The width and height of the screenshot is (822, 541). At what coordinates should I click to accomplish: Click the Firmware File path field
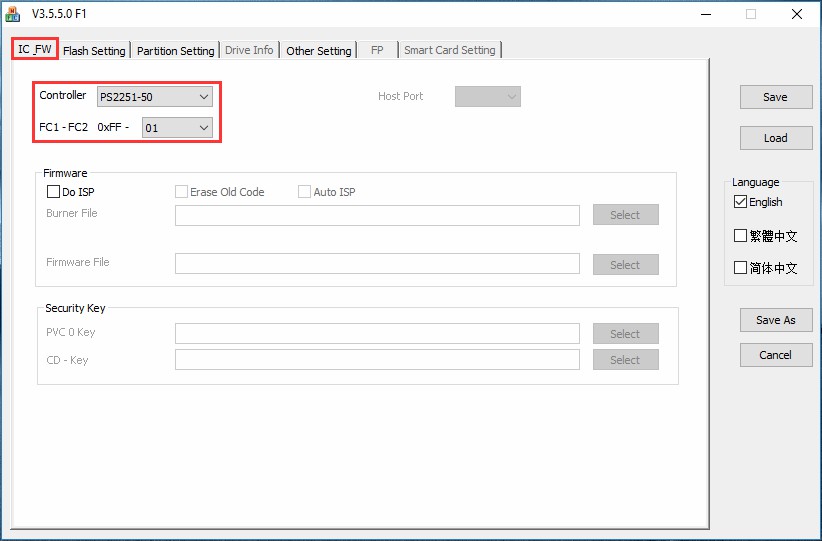tap(377, 264)
